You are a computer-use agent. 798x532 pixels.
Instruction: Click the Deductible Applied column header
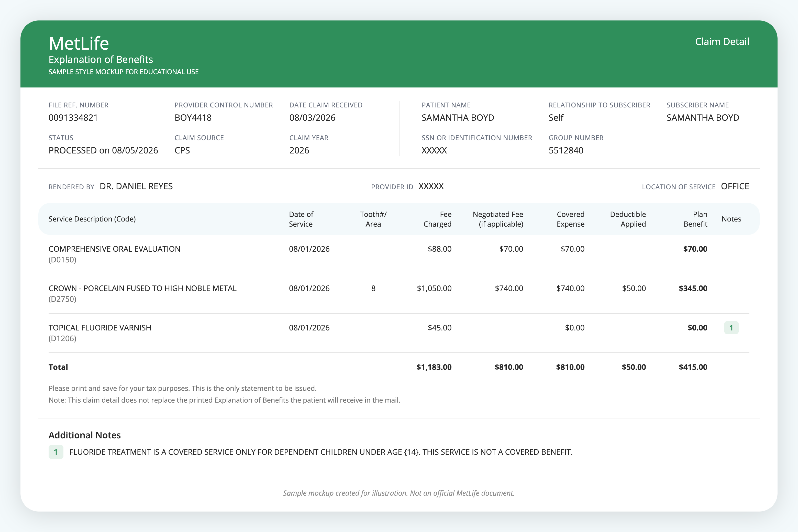pos(628,219)
